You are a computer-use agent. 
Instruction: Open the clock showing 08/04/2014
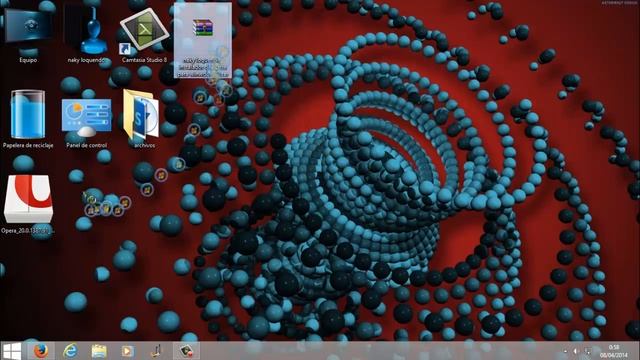[x=614, y=351]
